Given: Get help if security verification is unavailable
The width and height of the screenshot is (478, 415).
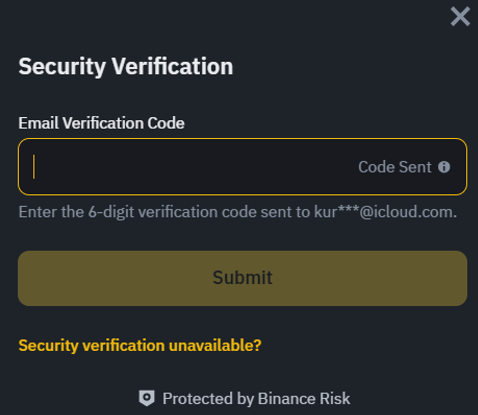Looking at the screenshot, I should coord(140,345).
